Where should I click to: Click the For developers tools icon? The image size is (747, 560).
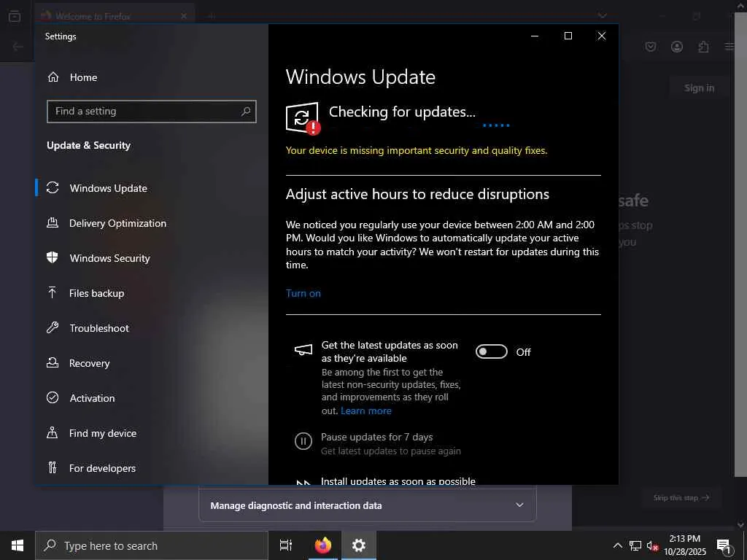(53, 467)
